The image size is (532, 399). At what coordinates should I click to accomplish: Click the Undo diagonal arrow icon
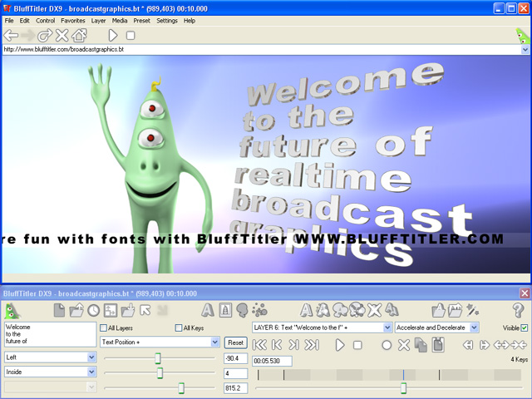pos(145,310)
